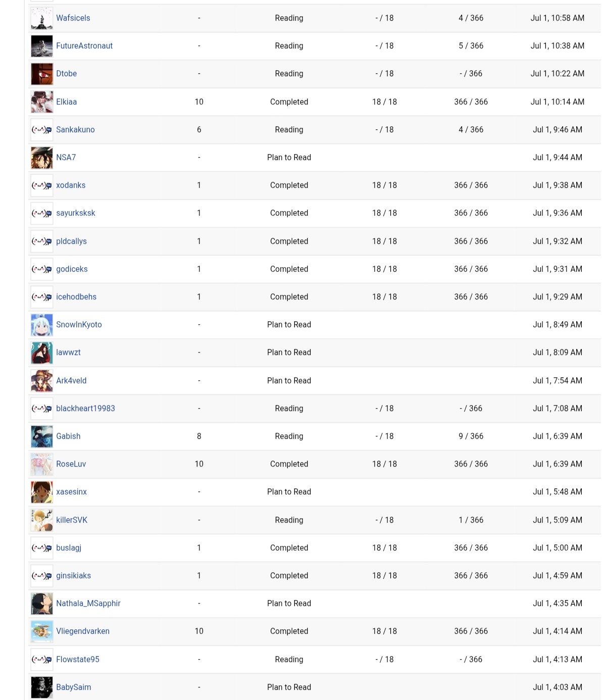Open the icehodbehs profile link
This screenshot has width=606, height=700.
76,297
